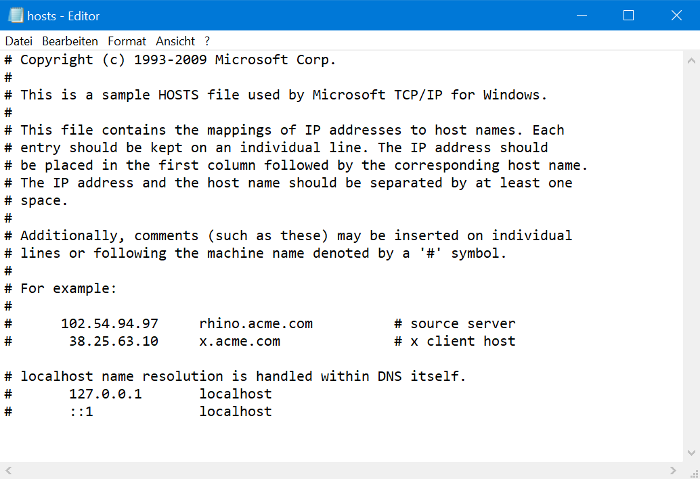Click the Notepad icon in title bar
This screenshot has height=479, width=700.
pyautogui.click(x=15, y=15)
